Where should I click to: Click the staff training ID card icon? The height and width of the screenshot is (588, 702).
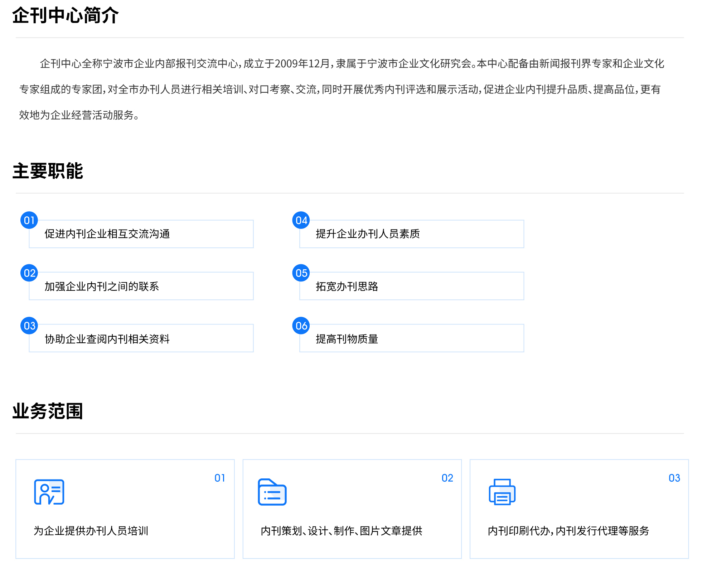coord(49,492)
